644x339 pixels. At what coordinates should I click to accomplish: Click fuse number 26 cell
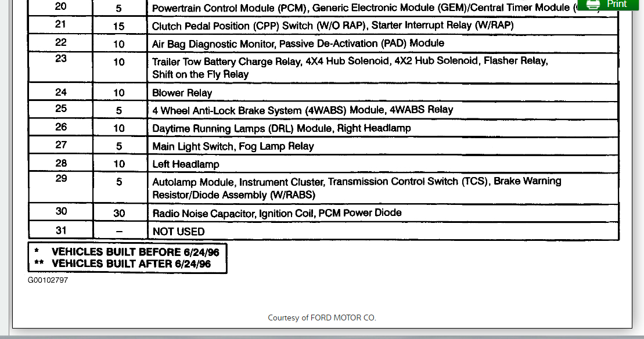pos(61,127)
